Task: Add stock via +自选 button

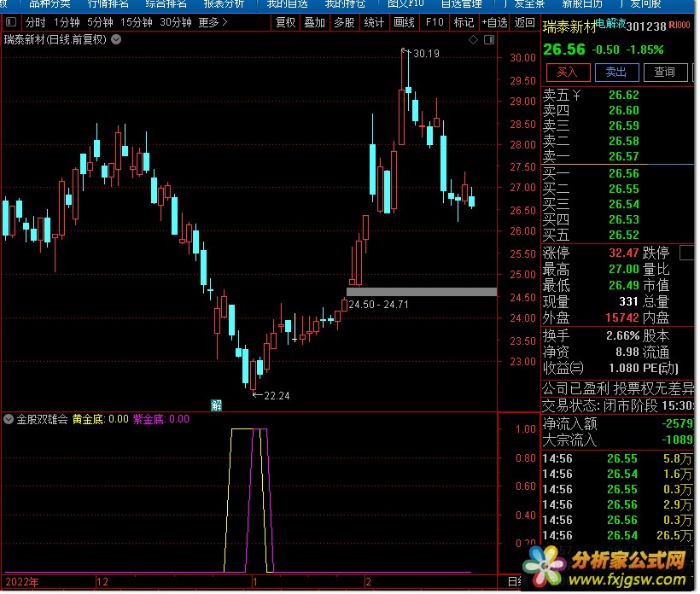Action: click(x=495, y=22)
